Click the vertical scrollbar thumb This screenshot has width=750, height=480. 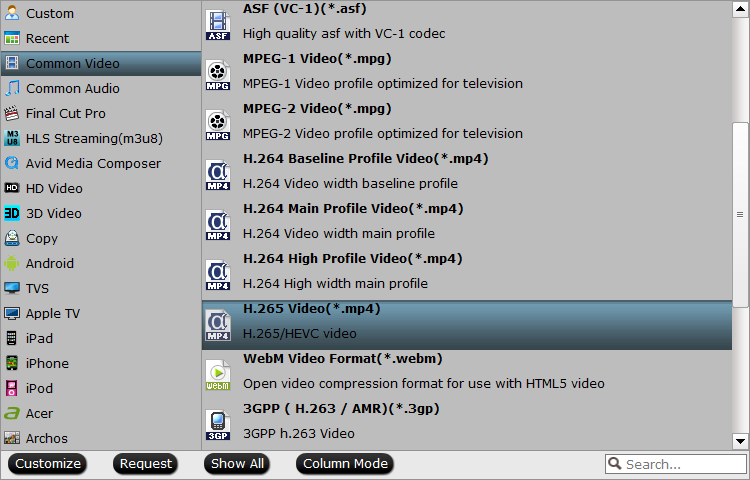point(740,215)
